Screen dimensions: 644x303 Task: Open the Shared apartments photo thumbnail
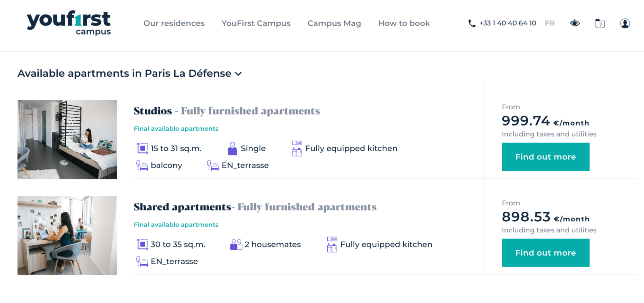pos(67,236)
